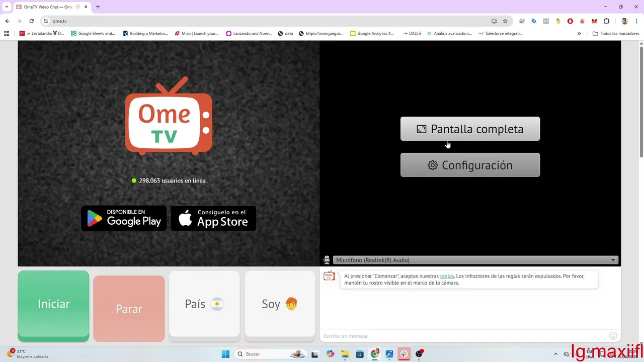The height and width of the screenshot is (362, 644).
Task: Open the Mixo | Launch your... bookmark
Action: pos(197,34)
